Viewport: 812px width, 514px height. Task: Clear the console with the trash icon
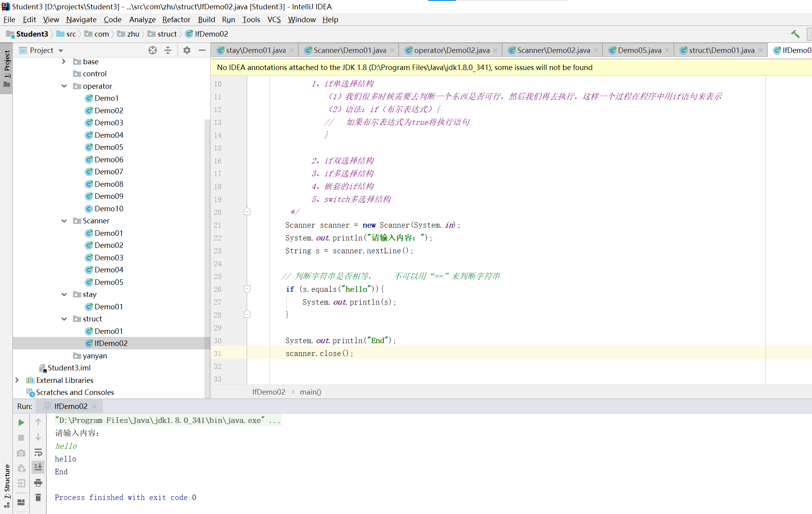pos(38,498)
